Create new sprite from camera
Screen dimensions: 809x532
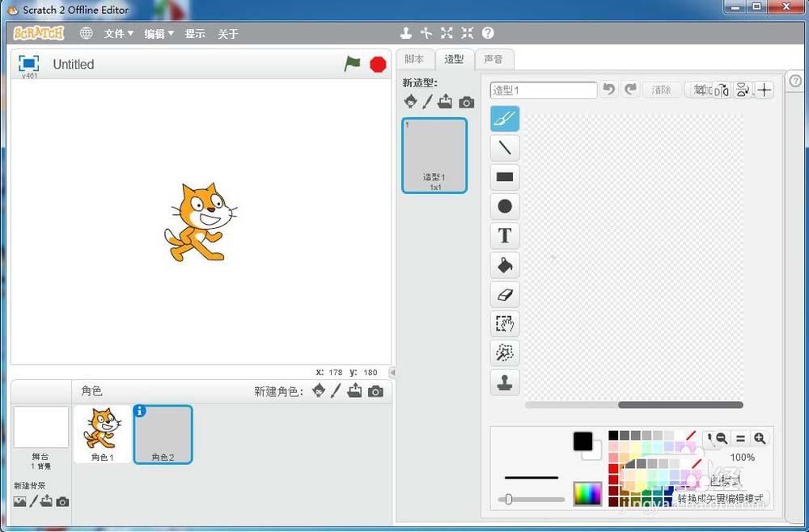tap(375, 392)
